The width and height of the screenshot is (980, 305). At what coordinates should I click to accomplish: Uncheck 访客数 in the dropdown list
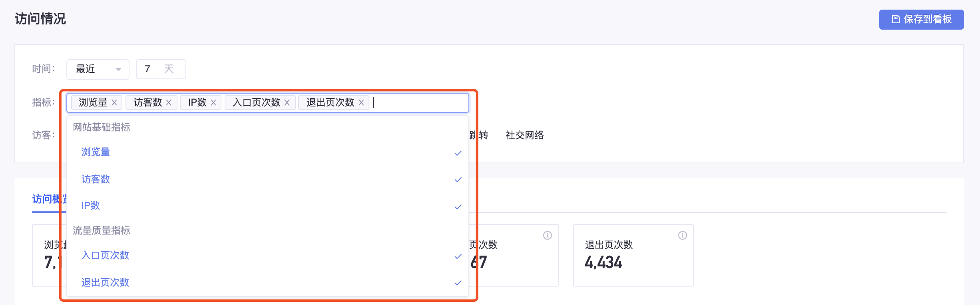267,179
